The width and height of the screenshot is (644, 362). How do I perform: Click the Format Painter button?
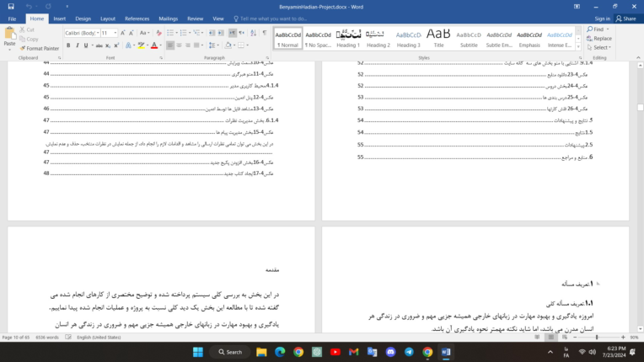click(x=40, y=48)
